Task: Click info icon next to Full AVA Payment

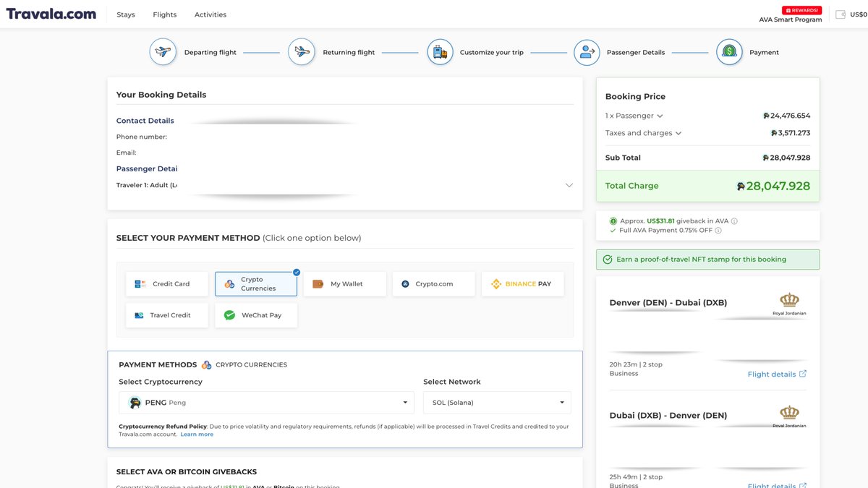Action: [718, 231]
